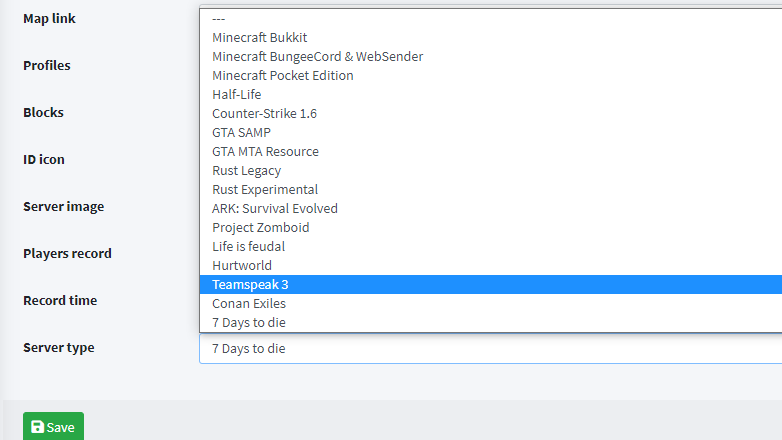Choose Rust Experimental option
The image size is (782, 440).
pyautogui.click(x=265, y=189)
